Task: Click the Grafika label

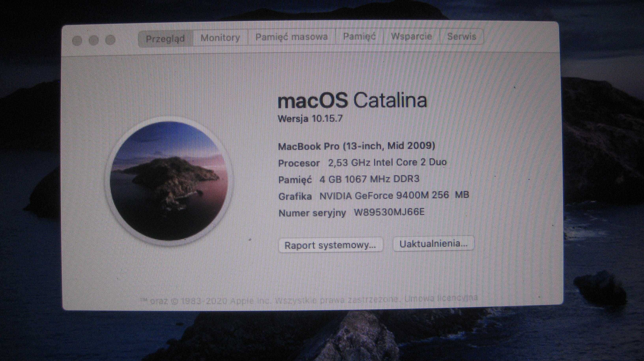Action: 295,196
